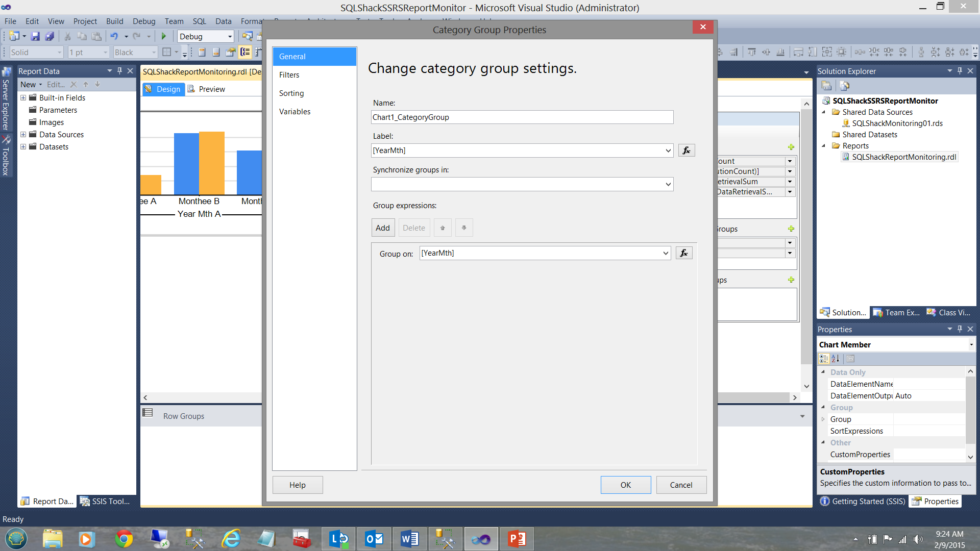Expand the Built-in Fields tree node
Viewport: 980px width, 551px height.
[23, 98]
